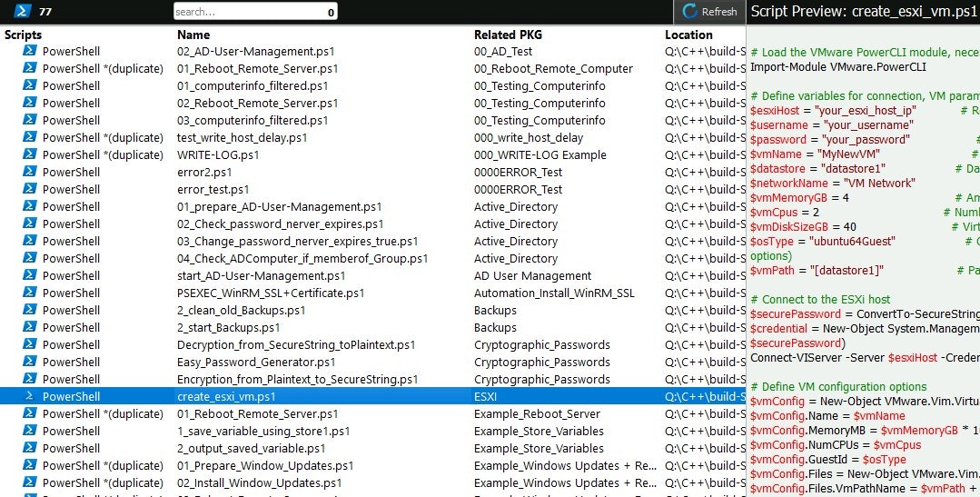Click PowerShell icon for error_test.ps1 row
Screen dimensions: 980x497
pyautogui.click(x=29, y=189)
